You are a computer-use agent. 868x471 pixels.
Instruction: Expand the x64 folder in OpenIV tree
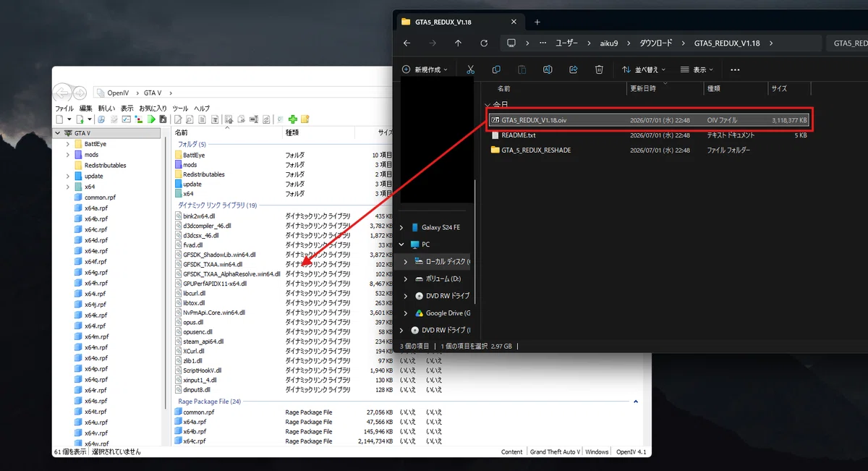[68, 187]
